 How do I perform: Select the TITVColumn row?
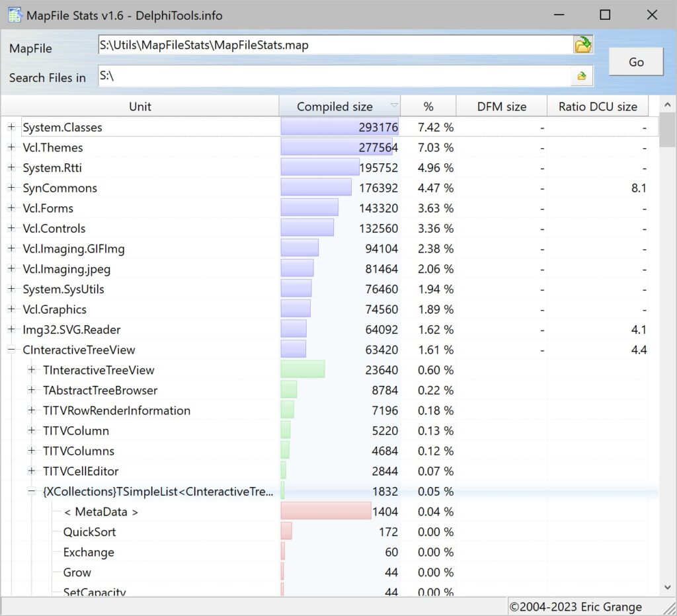point(329,431)
